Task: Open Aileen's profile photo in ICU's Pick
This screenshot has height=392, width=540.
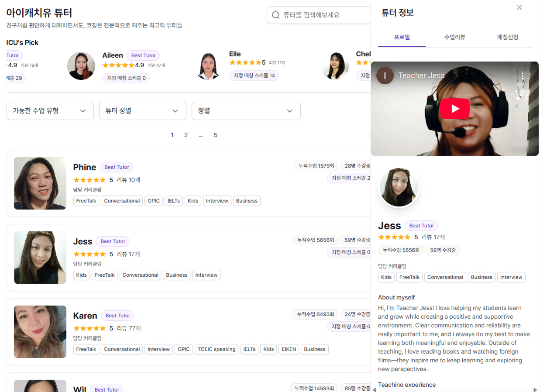Action: [x=81, y=66]
